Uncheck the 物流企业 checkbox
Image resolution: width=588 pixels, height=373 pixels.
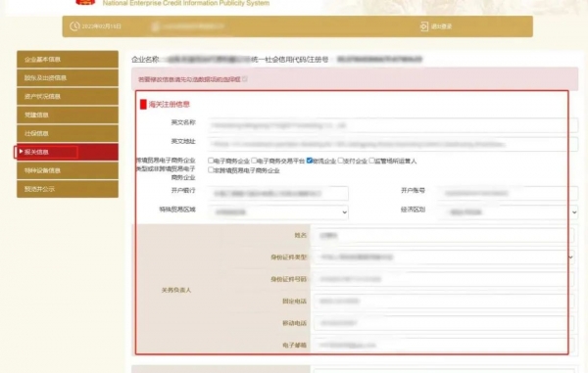(x=310, y=161)
